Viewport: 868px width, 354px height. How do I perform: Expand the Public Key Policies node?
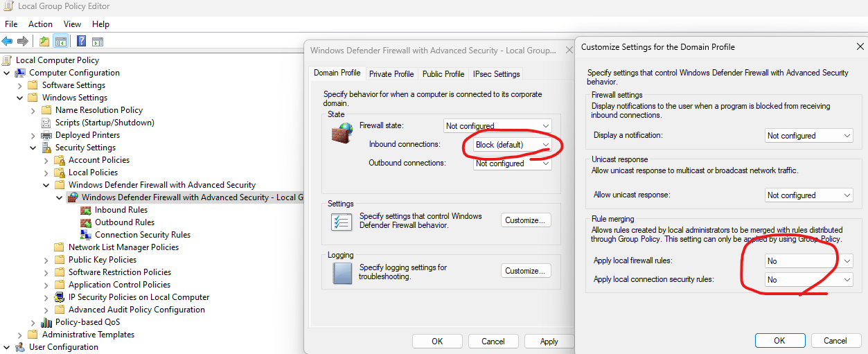tap(46, 260)
